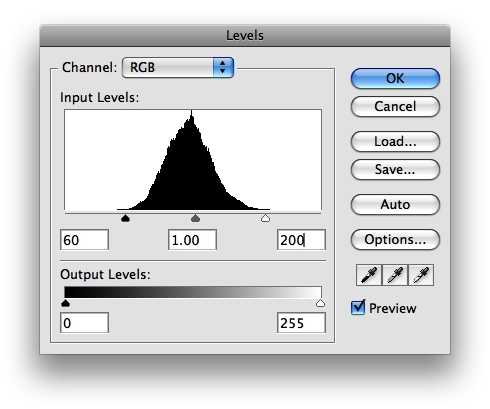This screenshot has width=490, height=409.
Task: Click the output white level slider triangle
Action: (320, 303)
